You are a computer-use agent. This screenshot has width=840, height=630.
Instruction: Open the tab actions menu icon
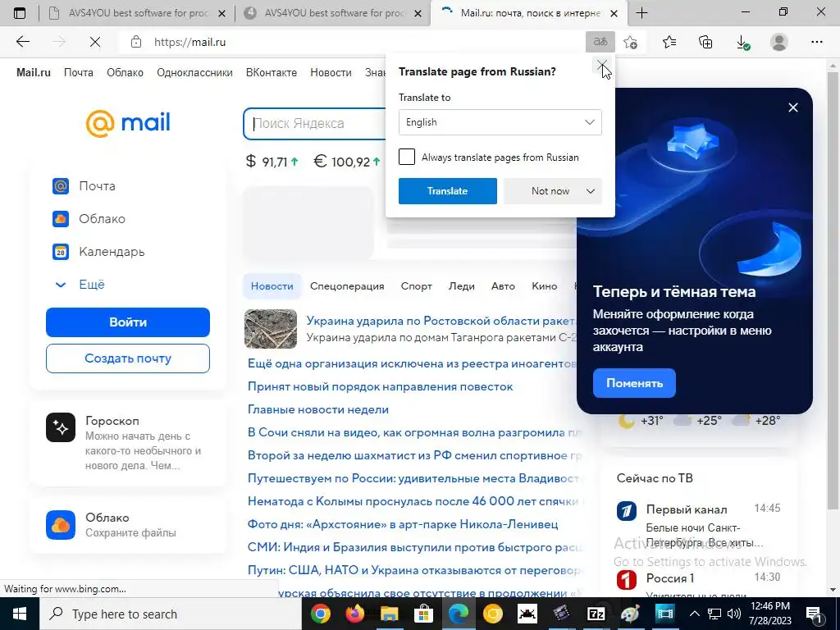20,13
